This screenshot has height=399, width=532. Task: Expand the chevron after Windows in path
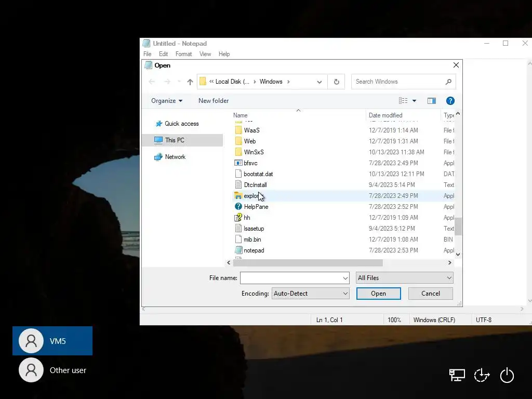[288, 82]
